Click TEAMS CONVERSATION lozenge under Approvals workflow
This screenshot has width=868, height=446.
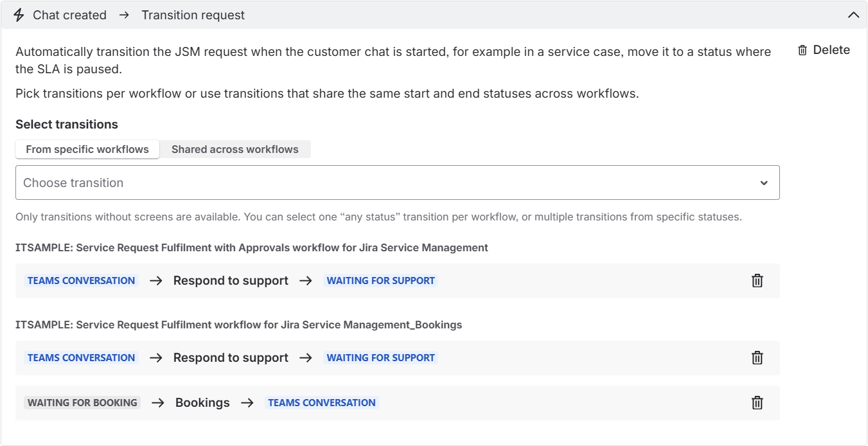pos(81,280)
